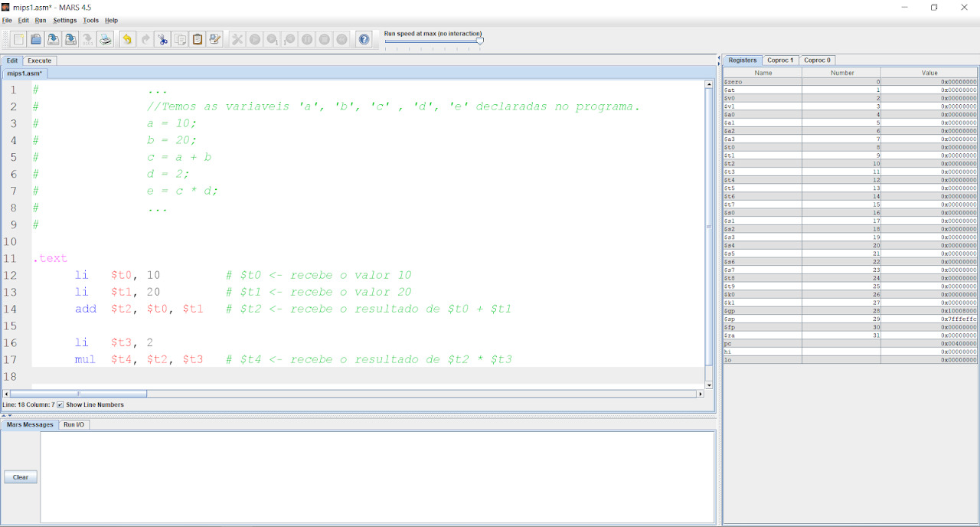Click the Open file folder icon
Screen dimensions: 980x527
click(36, 39)
